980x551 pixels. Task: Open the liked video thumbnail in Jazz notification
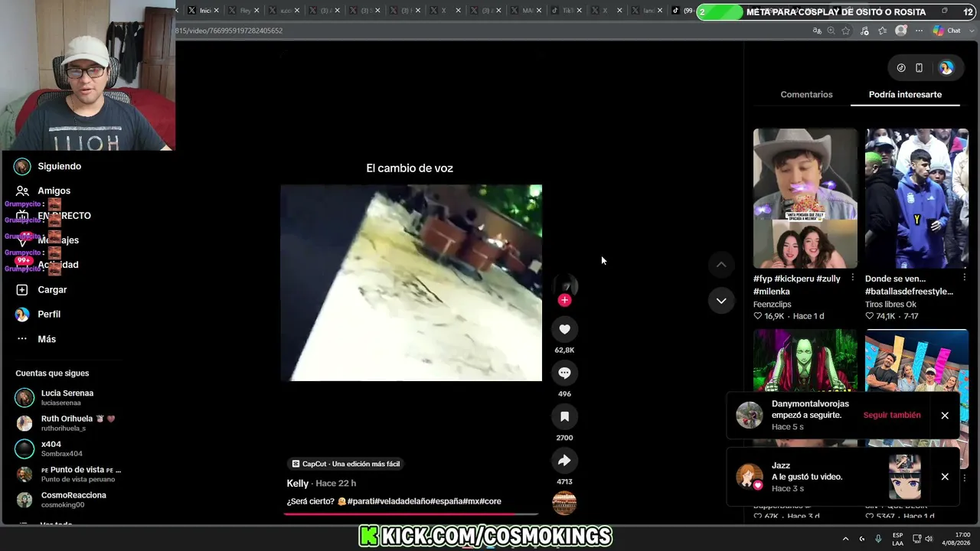[x=905, y=477]
